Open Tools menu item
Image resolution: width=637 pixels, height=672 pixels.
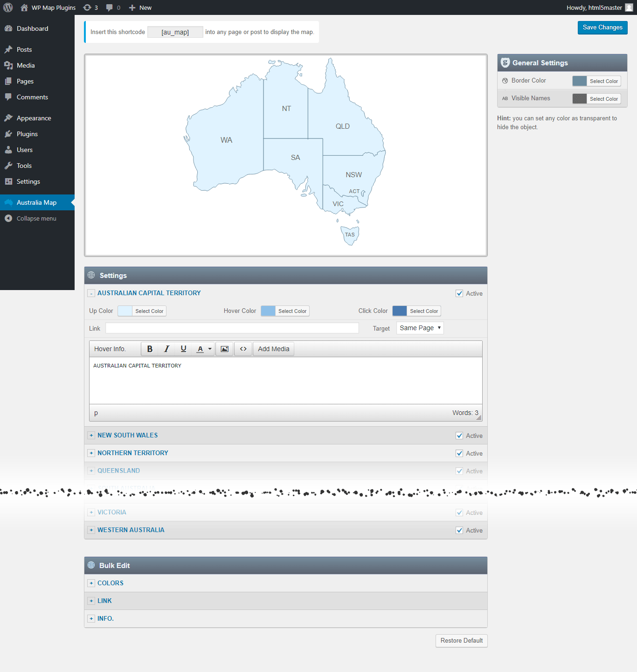tap(37, 166)
